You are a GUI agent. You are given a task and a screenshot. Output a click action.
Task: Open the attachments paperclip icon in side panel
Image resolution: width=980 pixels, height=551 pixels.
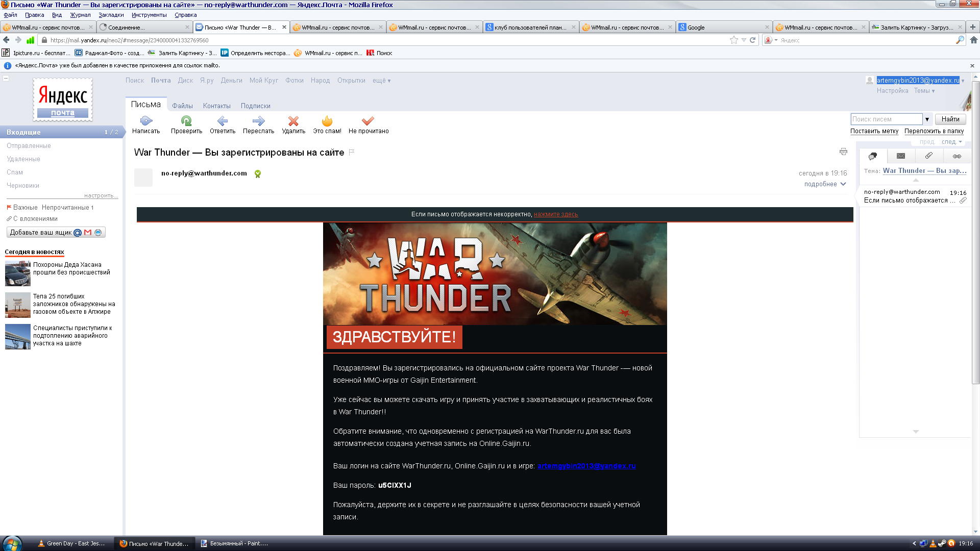click(x=929, y=156)
